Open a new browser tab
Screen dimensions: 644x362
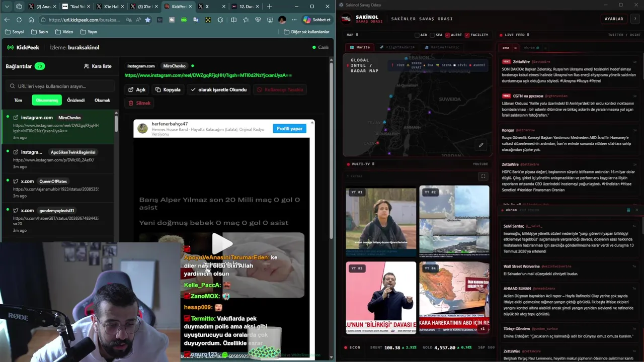tap(269, 7)
